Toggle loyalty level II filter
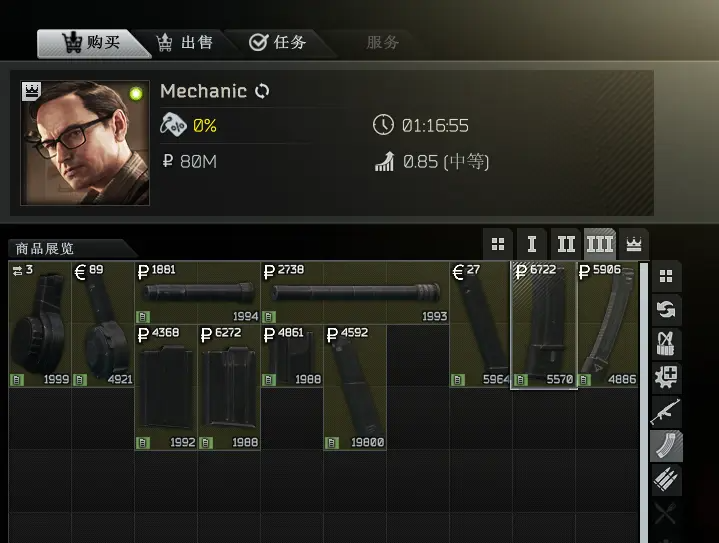The width and height of the screenshot is (719, 543). pos(566,244)
